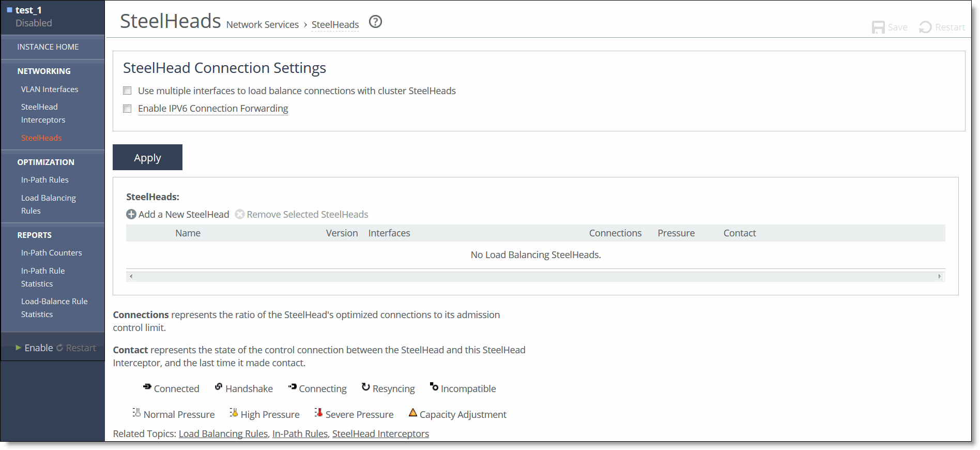Open SteelHead Interceptors in sidebar
Image resolution: width=980 pixels, height=450 pixels.
tap(43, 113)
